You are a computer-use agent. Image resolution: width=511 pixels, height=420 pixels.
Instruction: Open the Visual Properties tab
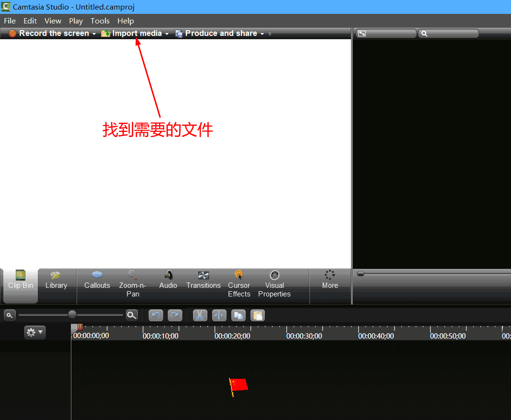pos(274,284)
